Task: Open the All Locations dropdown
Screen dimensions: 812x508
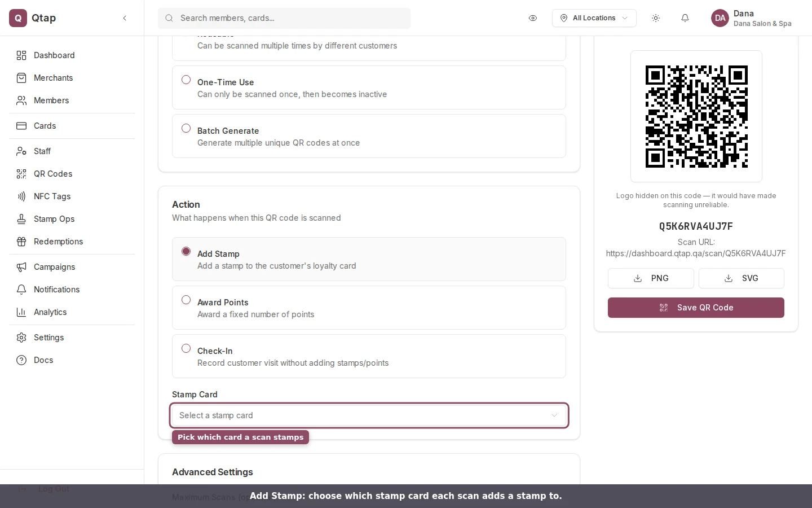Action: 594,18
